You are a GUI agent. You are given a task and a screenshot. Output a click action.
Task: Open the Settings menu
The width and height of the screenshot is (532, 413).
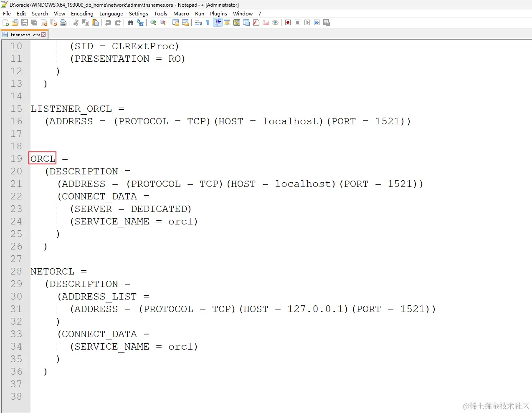[139, 13]
